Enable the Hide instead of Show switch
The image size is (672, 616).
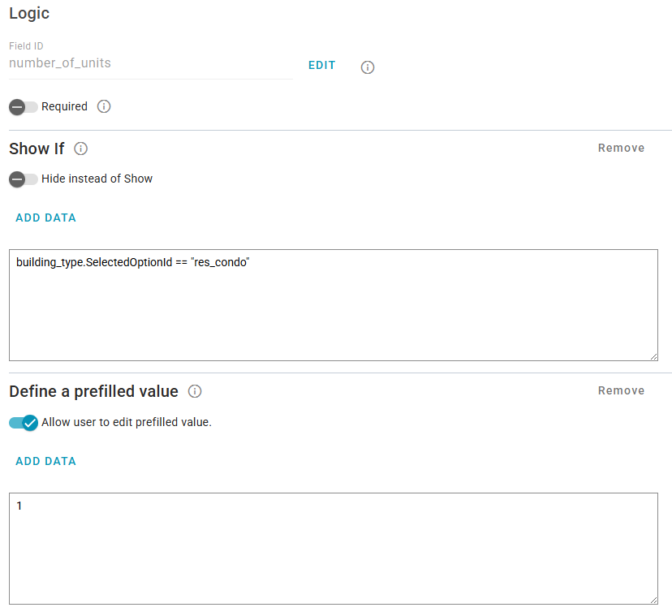[23, 179]
